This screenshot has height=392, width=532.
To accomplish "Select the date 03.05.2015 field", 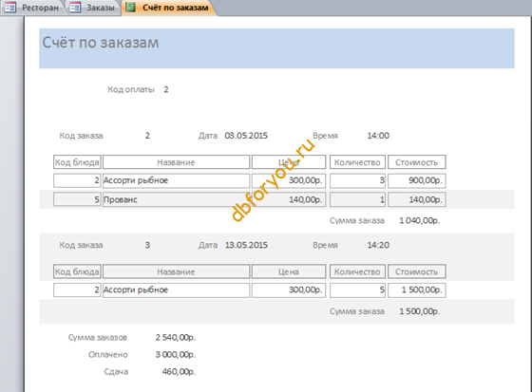I will click(x=246, y=136).
